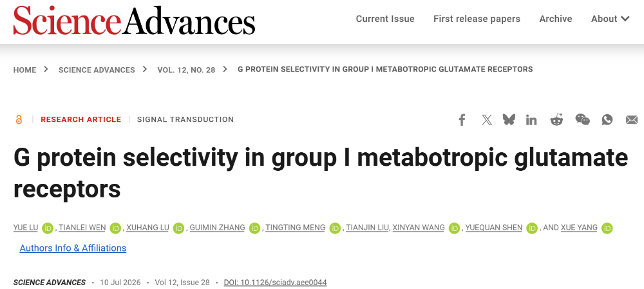Click the orange open access lock icon
The width and height of the screenshot is (644, 289).
[19, 120]
